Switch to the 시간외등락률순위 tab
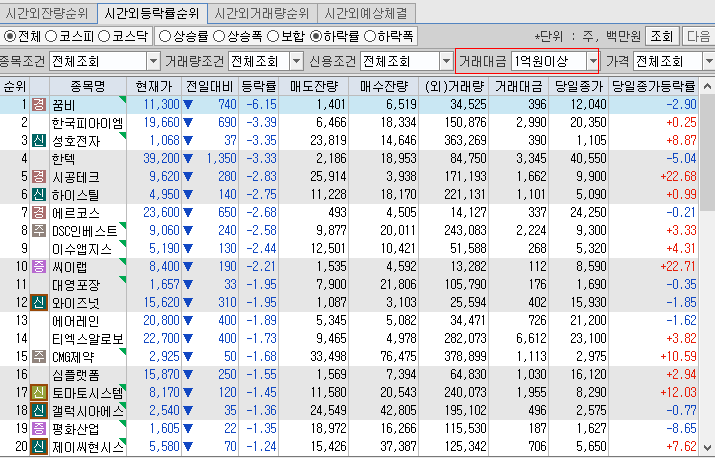Viewport: 715px width, 458px height. click(x=152, y=13)
